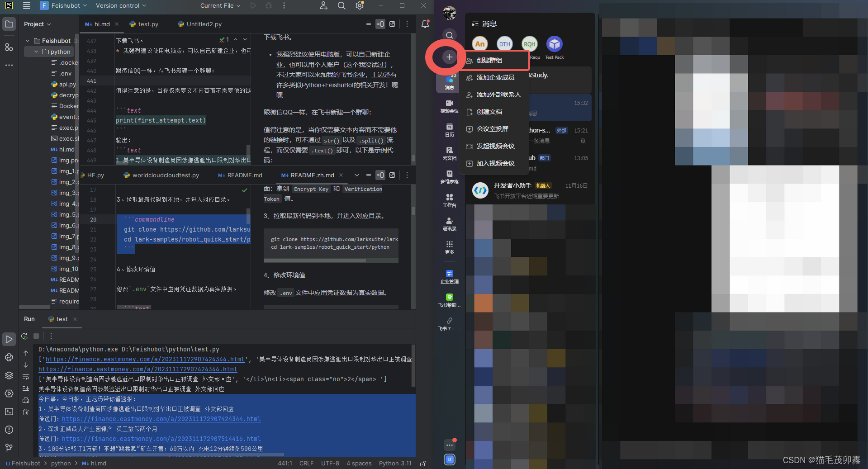Collapse the python folder in tree
The height and width of the screenshot is (469, 868).
coord(36,52)
